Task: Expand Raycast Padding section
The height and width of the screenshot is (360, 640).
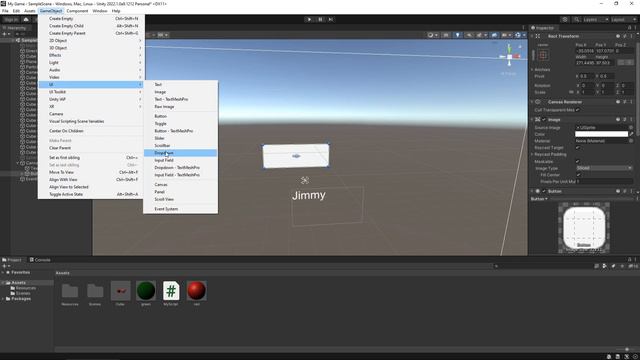Action: click(532, 155)
